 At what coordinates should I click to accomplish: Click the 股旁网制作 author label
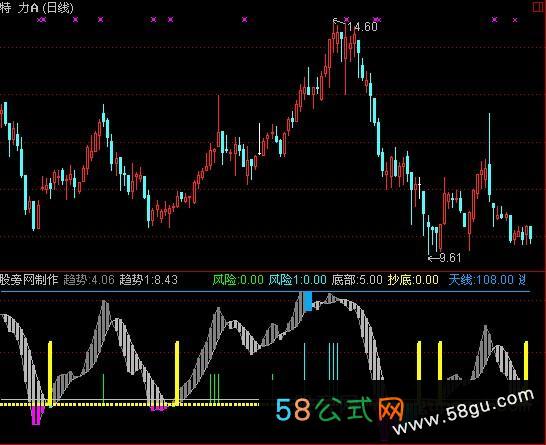click(x=29, y=280)
